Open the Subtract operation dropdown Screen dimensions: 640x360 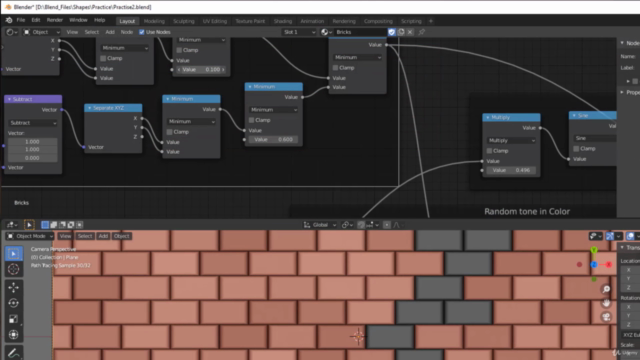tap(33, 122)
